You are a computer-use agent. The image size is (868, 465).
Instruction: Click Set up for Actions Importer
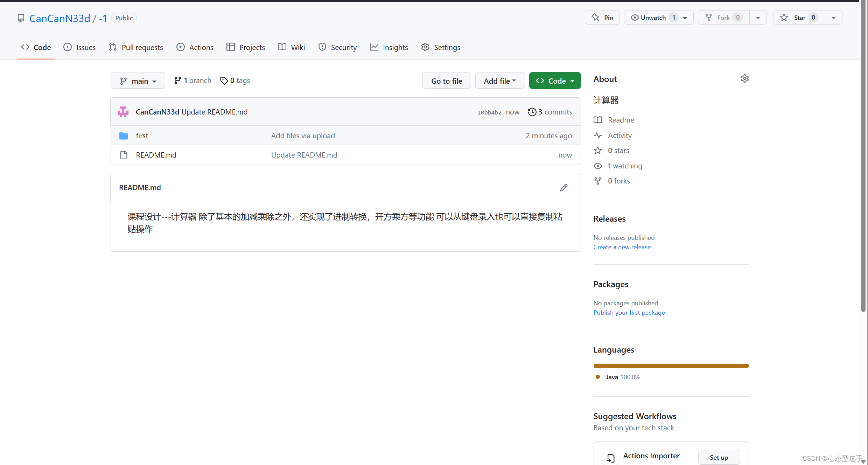click(x=719, y=457)
